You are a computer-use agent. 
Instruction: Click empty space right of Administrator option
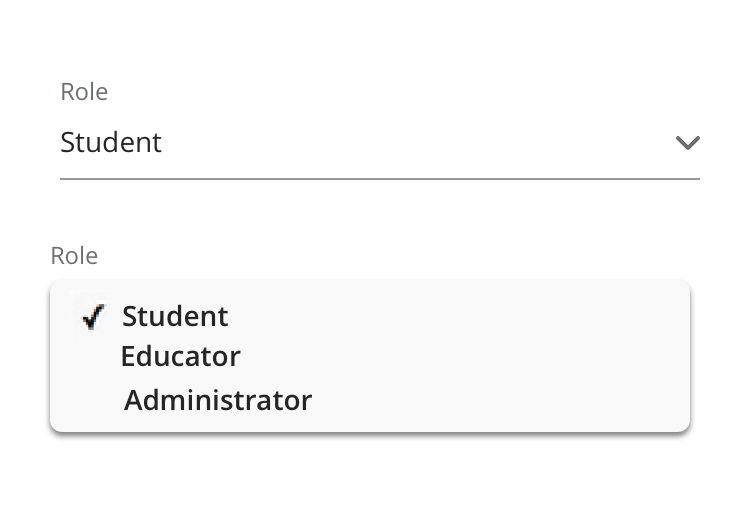coord(500,401)
